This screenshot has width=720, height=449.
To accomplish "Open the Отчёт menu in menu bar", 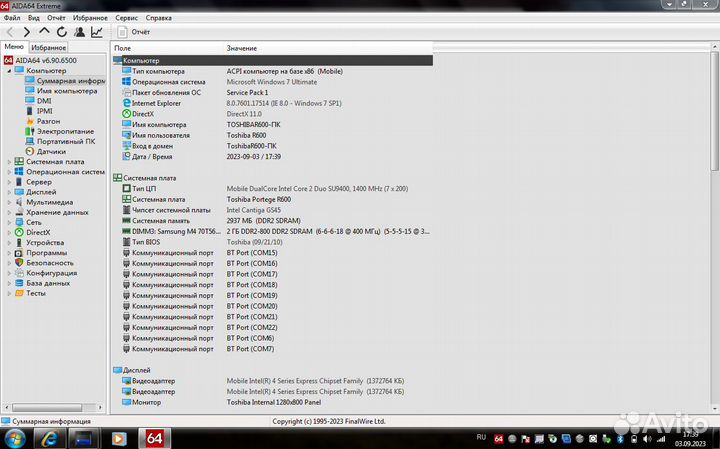I will [x=56, y=18].
